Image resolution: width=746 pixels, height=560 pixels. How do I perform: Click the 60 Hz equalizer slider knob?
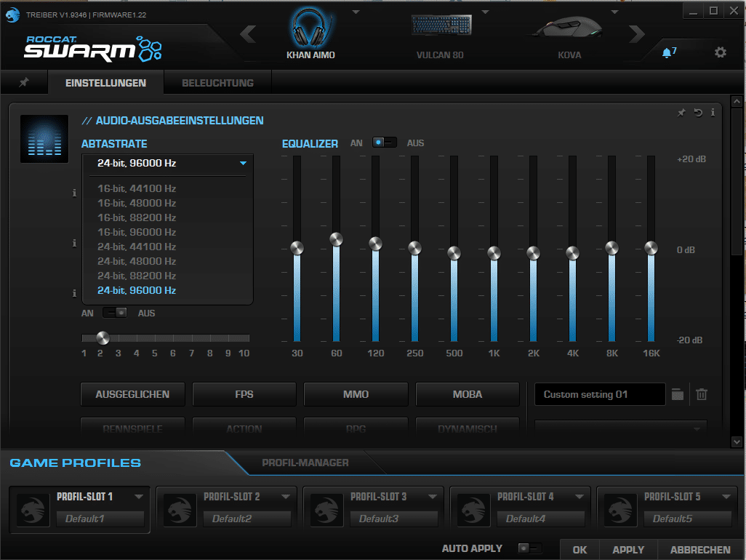coord(336,239)
